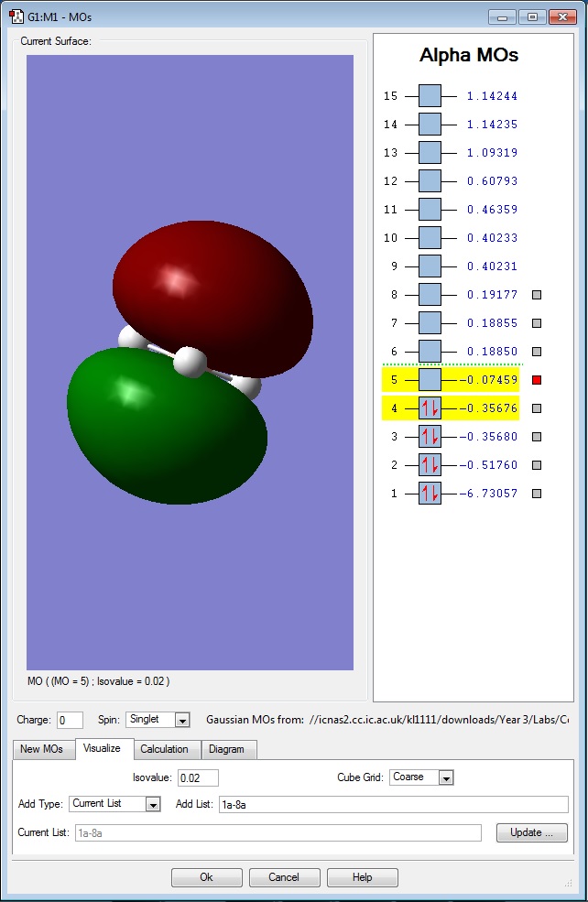This screenshot has height=902, width=588.
Task: Click energy value -6.73057
Action: (x=488, y=493)
